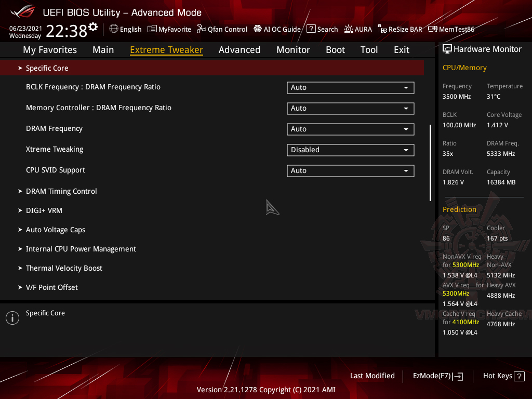This screenshot has width=532, height=399.
Task: Launch MemTest86 from the toolbar
Action: [x=451, y=29]
